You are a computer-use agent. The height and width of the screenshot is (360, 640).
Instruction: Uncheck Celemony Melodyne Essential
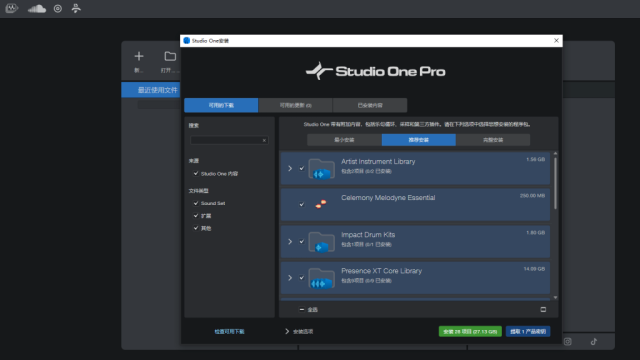coord(302,204)
